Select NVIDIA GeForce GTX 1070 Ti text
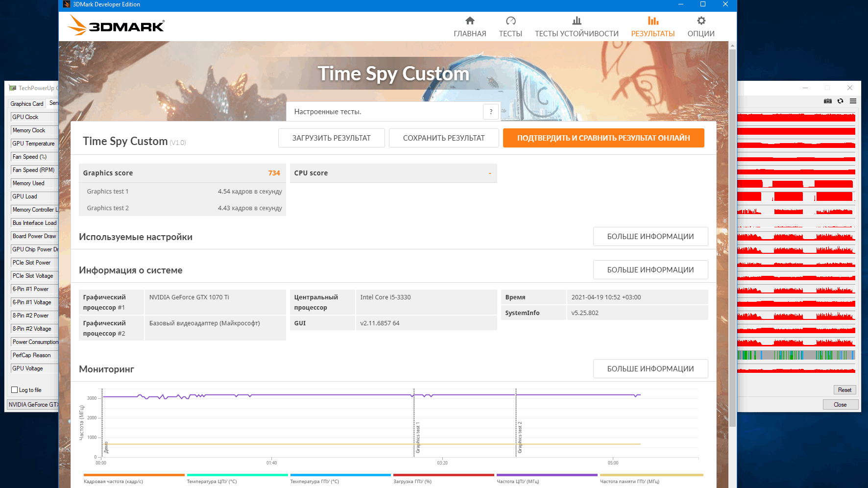The height and width of the screenshot is (488, 868). tap(189, 297)
